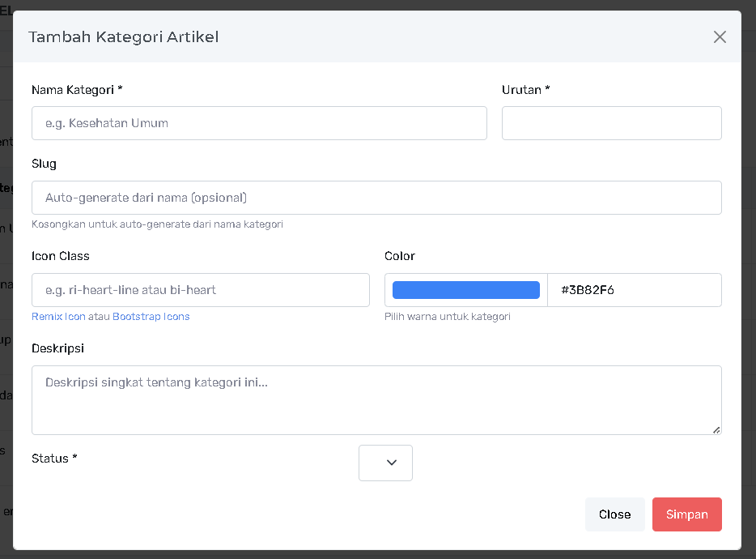Click the red Simpan button
The height and width of the screenshot is (559, 756).
tap(686, 514)
